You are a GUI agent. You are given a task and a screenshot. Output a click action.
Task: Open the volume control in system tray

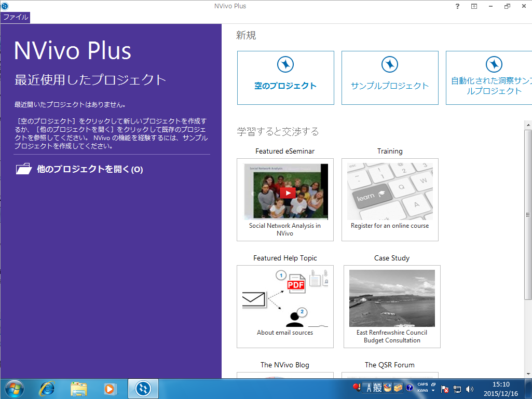click(x=470, y=389)
